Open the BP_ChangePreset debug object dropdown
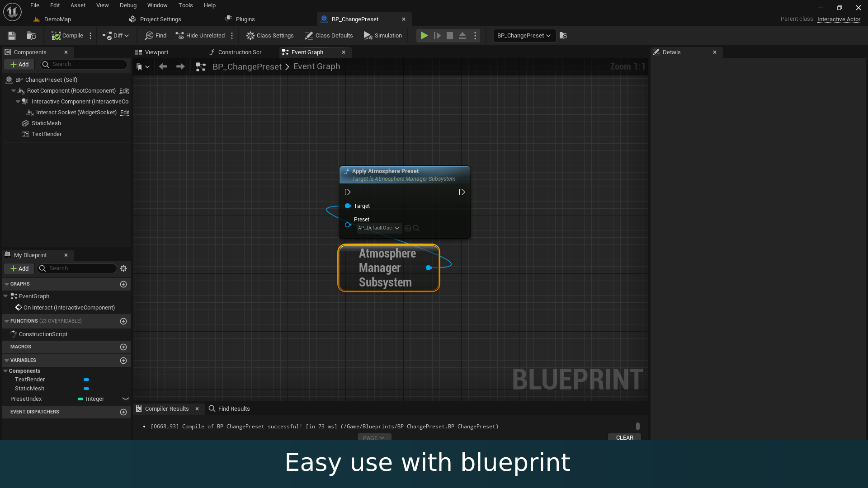The height and width of the screenshot is (488, 868). (x=524, y=36)
